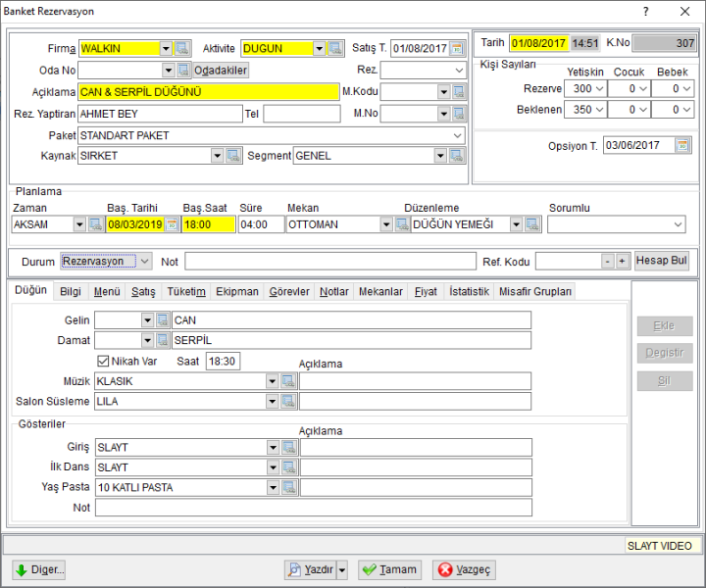
Task: Expand the Paket dropdown
Action: click(458, 135)
